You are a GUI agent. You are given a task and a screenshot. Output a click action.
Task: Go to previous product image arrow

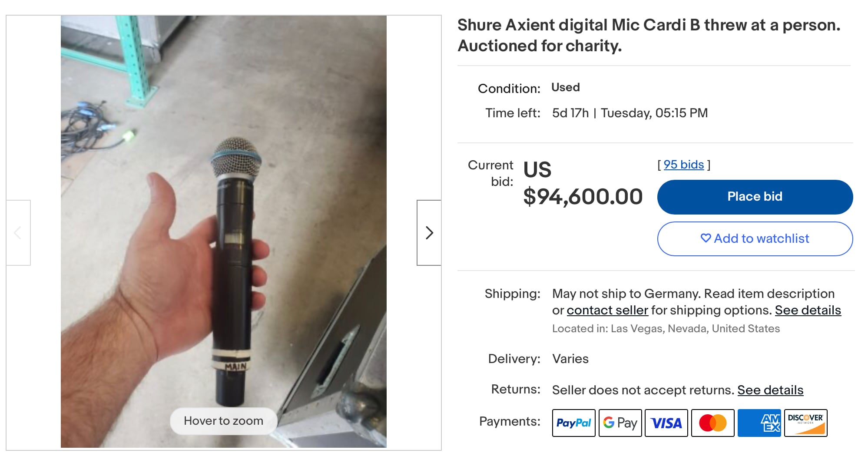click(18, 233)
